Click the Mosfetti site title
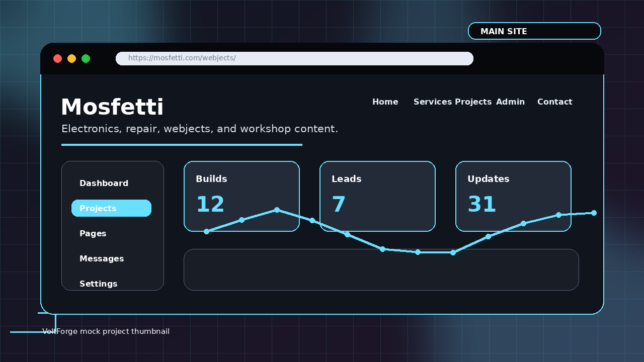This screenshot has width=644, height=362. coord(112,107)
